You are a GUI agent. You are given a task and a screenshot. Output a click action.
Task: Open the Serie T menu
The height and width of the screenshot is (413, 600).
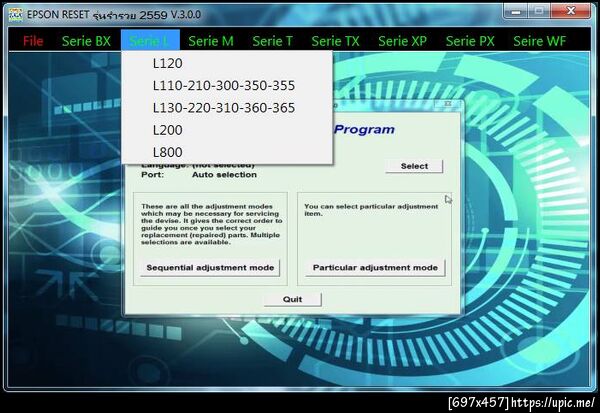(x=272, y=41)
